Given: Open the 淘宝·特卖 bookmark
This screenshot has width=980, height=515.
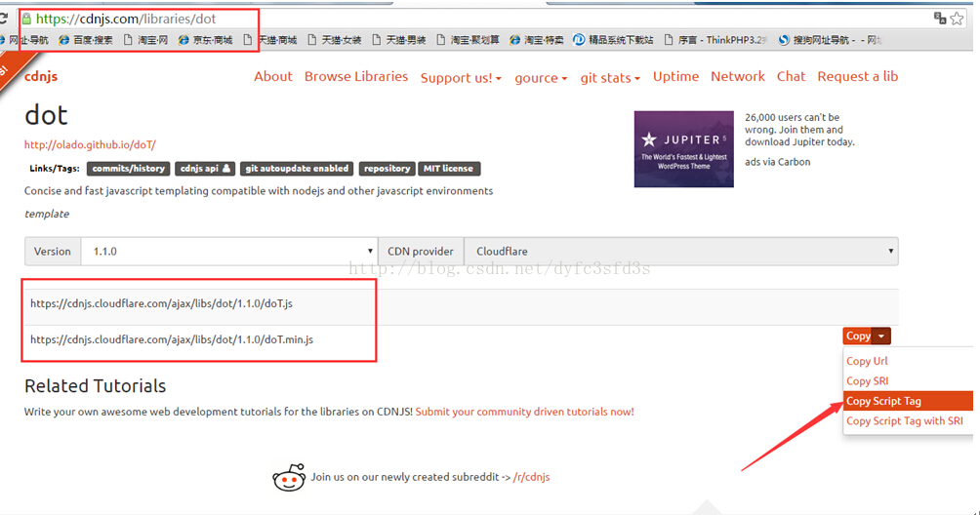Looking at the screenshot, I should pos(536,40).
